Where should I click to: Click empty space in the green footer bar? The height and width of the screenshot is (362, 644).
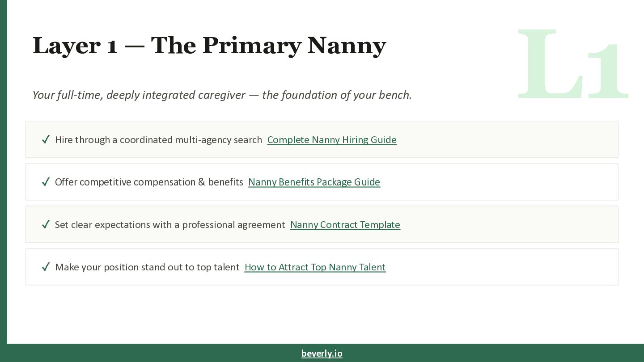(492, 353)
